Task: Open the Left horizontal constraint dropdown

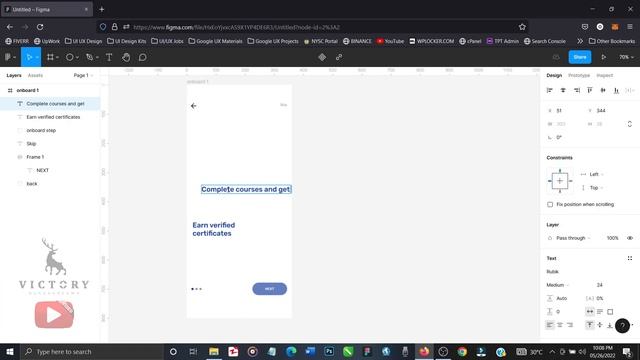Action: tap(596, 174)
